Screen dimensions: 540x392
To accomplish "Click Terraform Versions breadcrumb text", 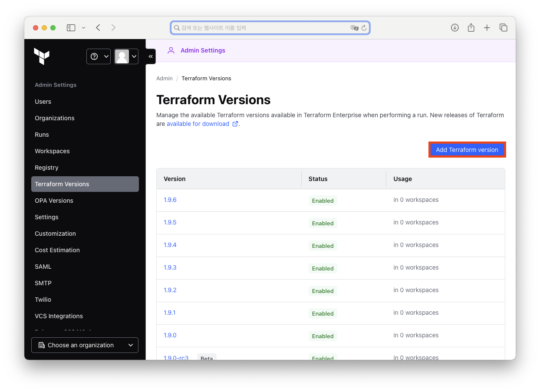I will (206, 79).
